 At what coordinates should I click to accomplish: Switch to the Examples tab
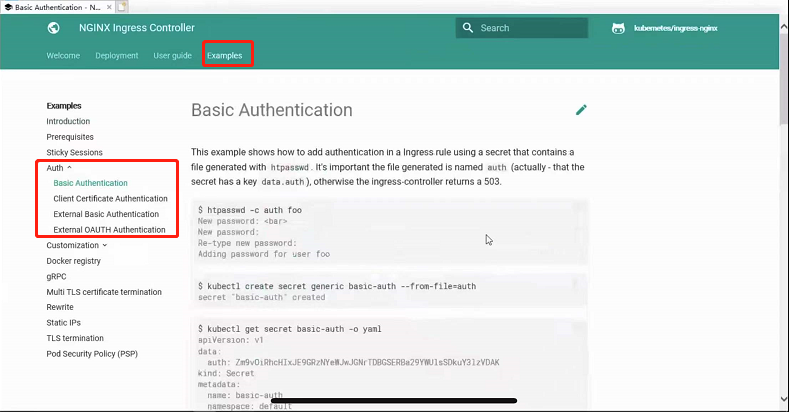click(224, 55)
